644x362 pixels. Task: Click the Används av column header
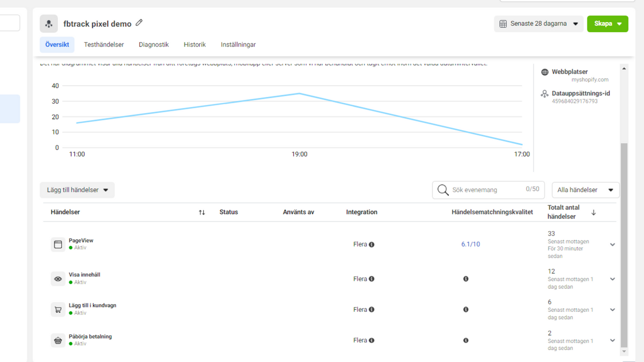(x=298, y=212)
